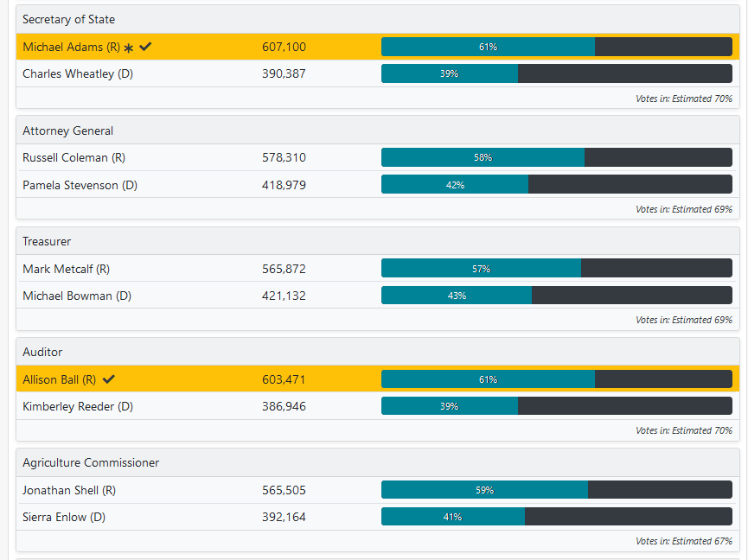Click candidate name Kimberley Reeder (D)
This screenshot has width=748, height=560.
click(78, 406)
